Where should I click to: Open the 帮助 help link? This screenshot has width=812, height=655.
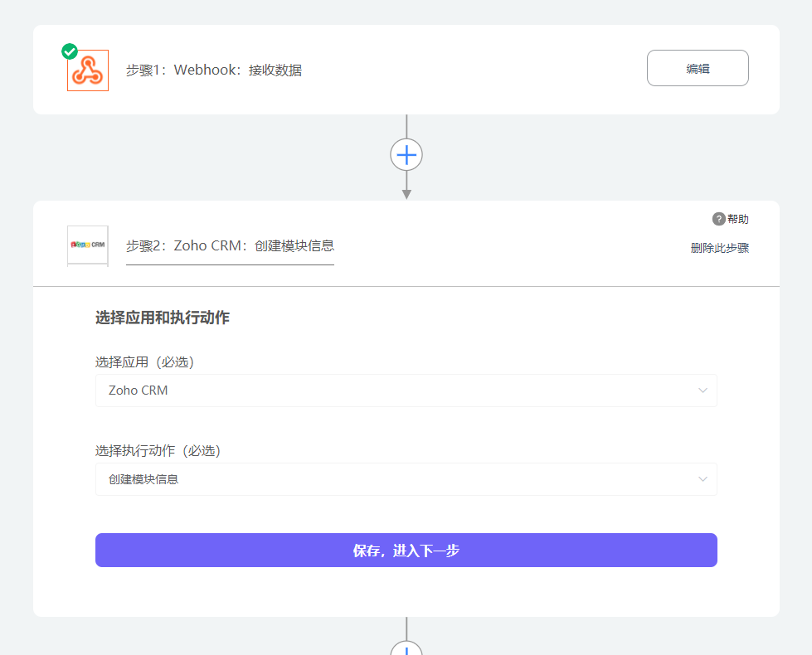(738, 219)
